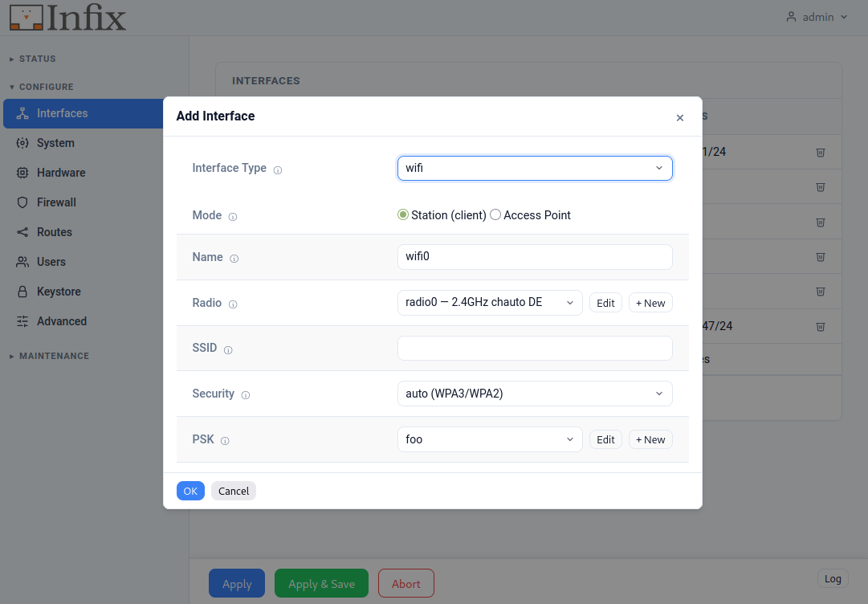
Task: Click the info icon next to SSID
Action: pyautogui.click(x=228, y=350)
